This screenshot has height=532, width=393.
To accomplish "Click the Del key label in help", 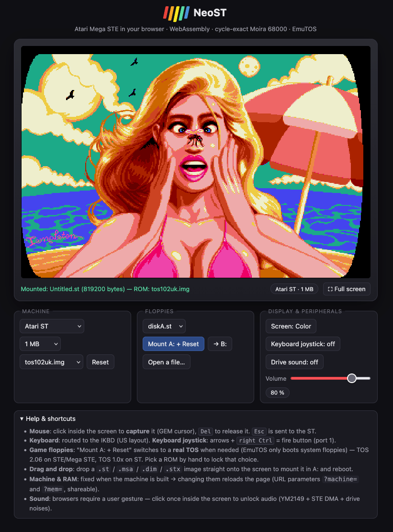I will click(205, 431).
